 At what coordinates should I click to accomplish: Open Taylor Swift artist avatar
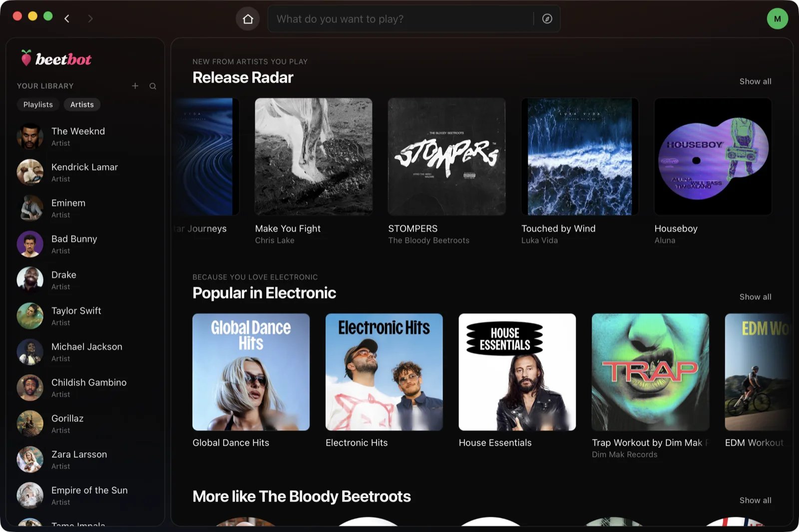[30, 316]
